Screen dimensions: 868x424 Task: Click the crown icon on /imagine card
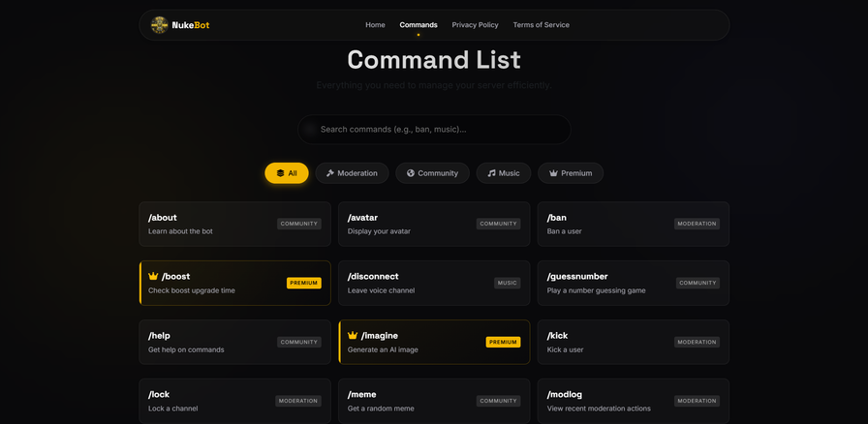point(353,335)
